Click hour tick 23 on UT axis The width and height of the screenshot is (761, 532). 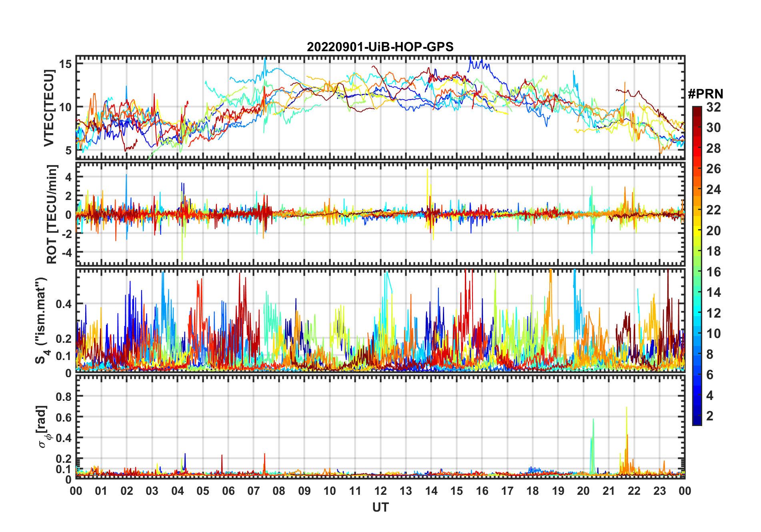coord(659,491)
